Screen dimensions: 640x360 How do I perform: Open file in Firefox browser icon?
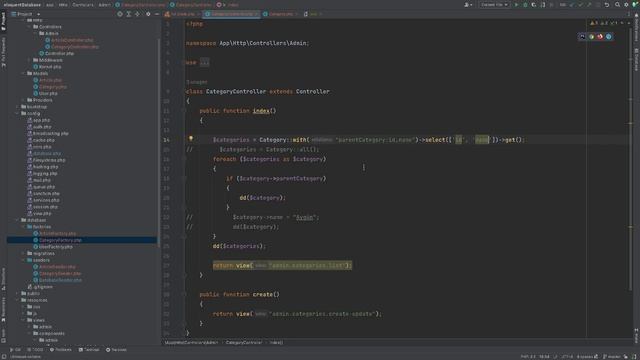[x=600, y=37]
